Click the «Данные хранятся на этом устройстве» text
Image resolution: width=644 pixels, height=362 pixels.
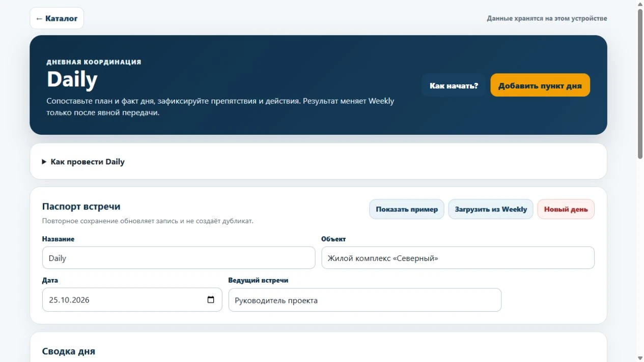(x=547, y=18)
